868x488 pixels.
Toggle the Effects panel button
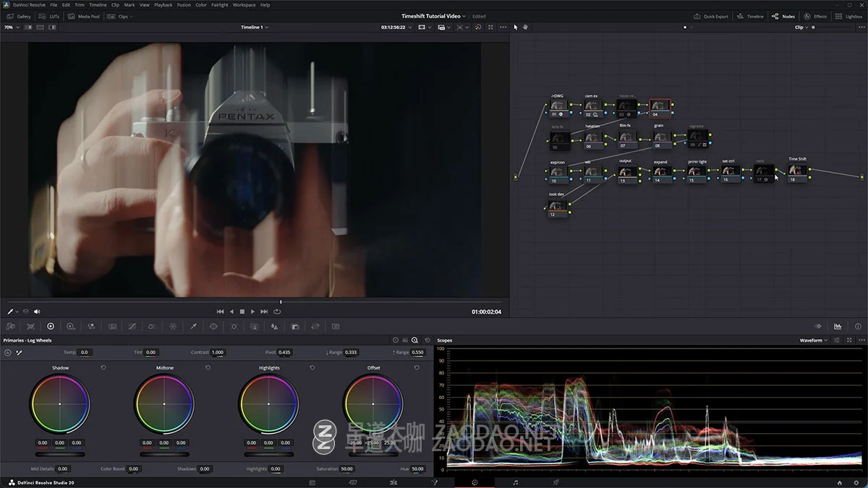[x=815, y=16]
